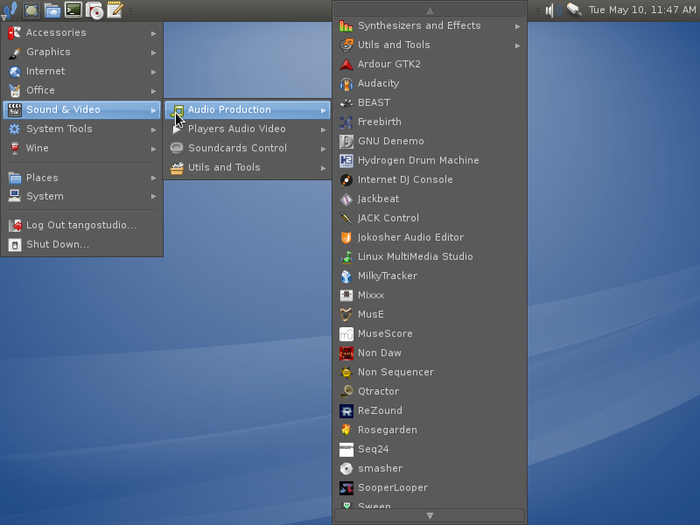Click the volume speaker icon in panel
Image resolution: width=700 pixels, height=525 pixels.
pos(550,10)
